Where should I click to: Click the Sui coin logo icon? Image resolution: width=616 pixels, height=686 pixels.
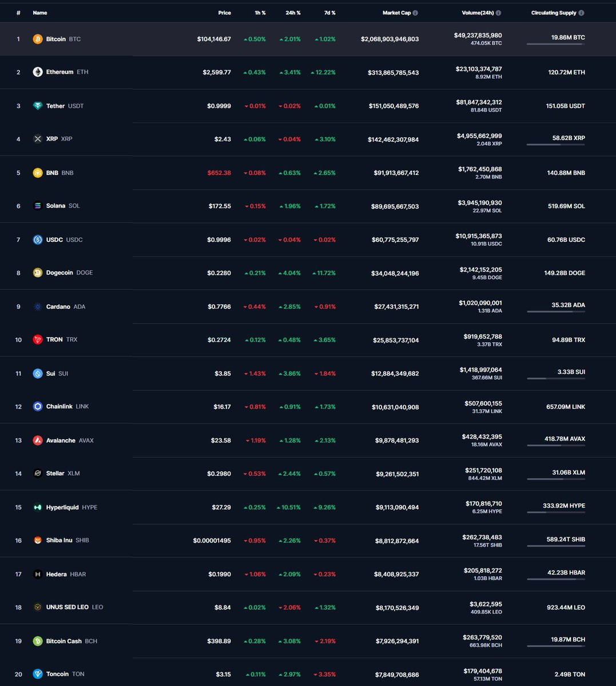(38, 373)
